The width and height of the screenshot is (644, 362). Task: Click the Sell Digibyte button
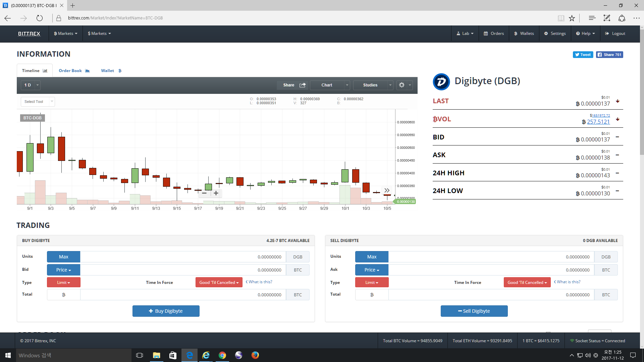(474, 311)
